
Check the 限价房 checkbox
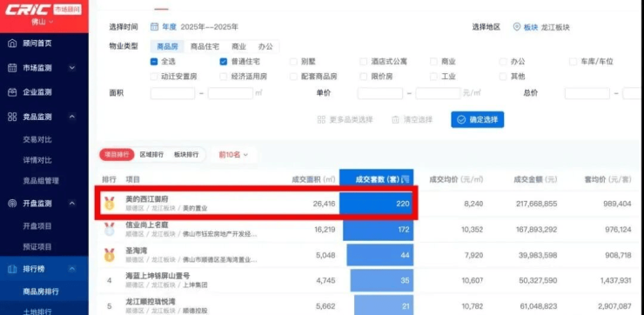(x=363, y=77)
